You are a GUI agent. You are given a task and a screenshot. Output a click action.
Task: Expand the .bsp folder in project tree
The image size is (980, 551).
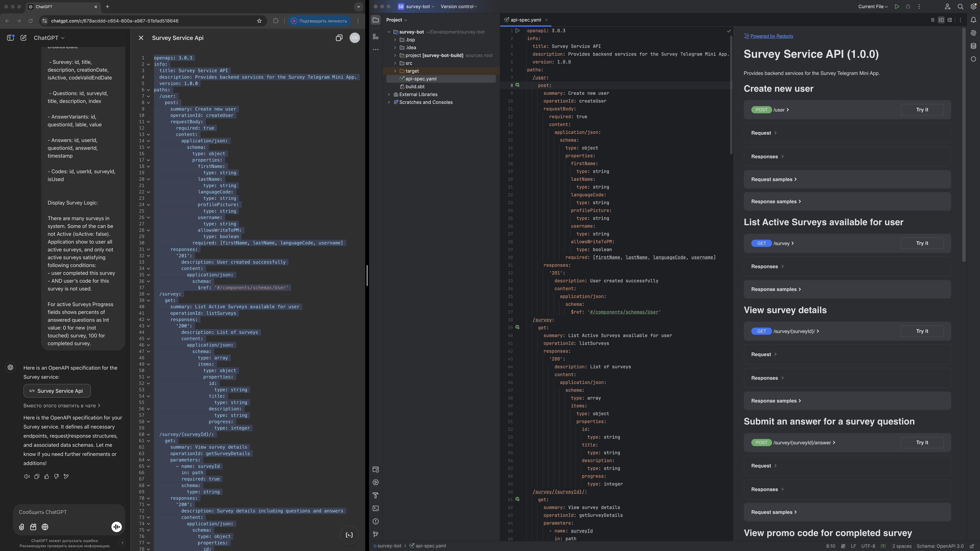coord(395,40)
